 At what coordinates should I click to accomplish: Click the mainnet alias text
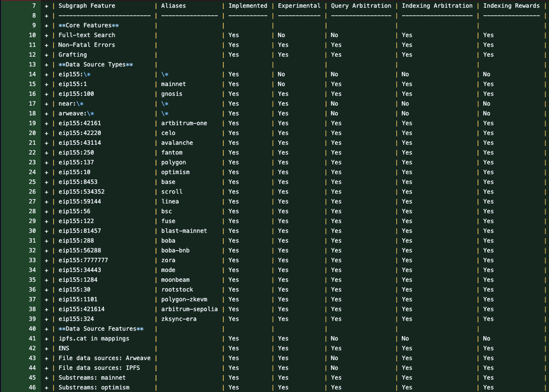coord(173,84)
